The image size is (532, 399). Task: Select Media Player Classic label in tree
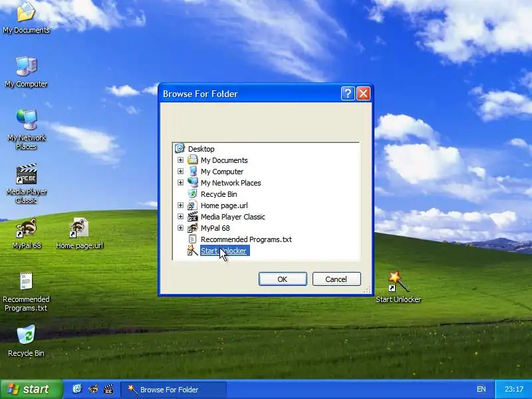point(233,217)
